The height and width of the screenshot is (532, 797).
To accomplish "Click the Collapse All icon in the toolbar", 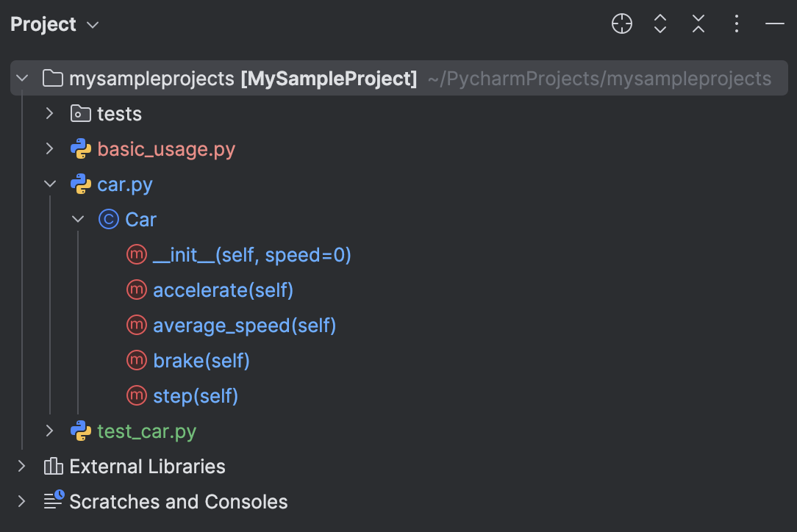I will (x=698, y=24).
